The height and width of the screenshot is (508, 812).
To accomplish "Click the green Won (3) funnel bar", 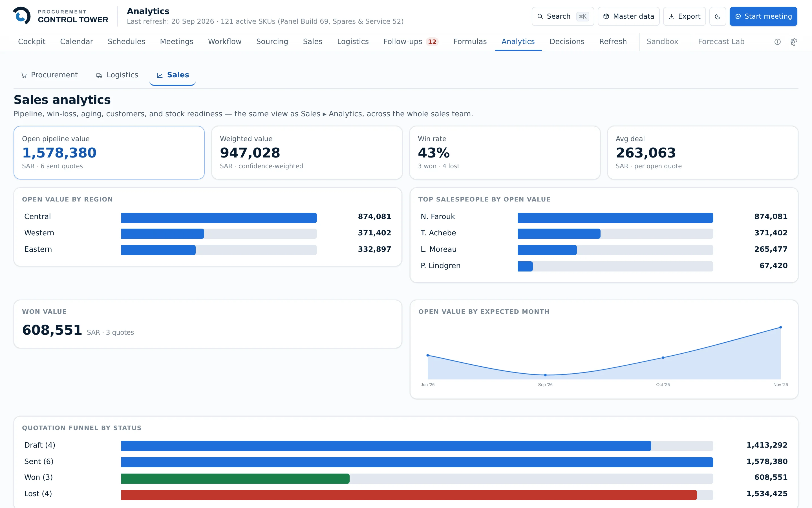I will click(235, 478).
